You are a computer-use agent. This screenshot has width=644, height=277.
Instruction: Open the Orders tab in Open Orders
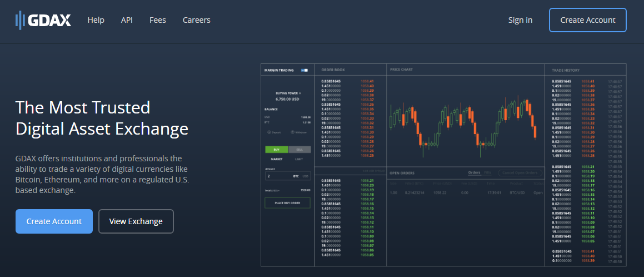474,172
